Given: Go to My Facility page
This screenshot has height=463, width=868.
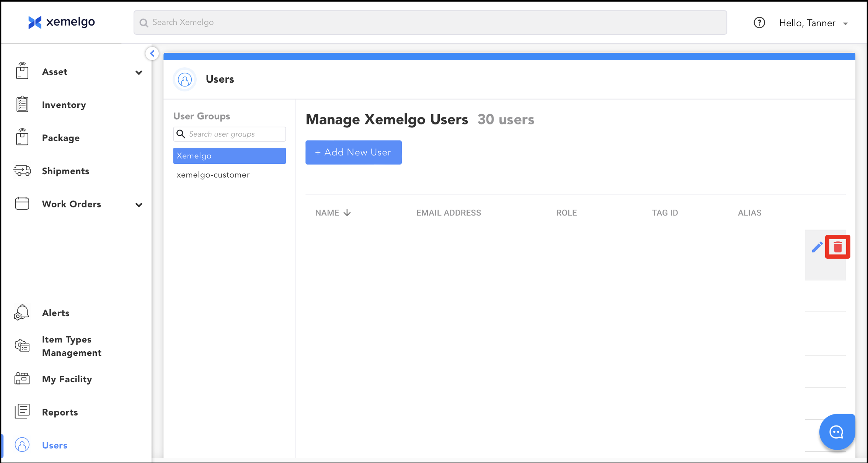Looking at the screenshot, I should click(x=67, y=379).
